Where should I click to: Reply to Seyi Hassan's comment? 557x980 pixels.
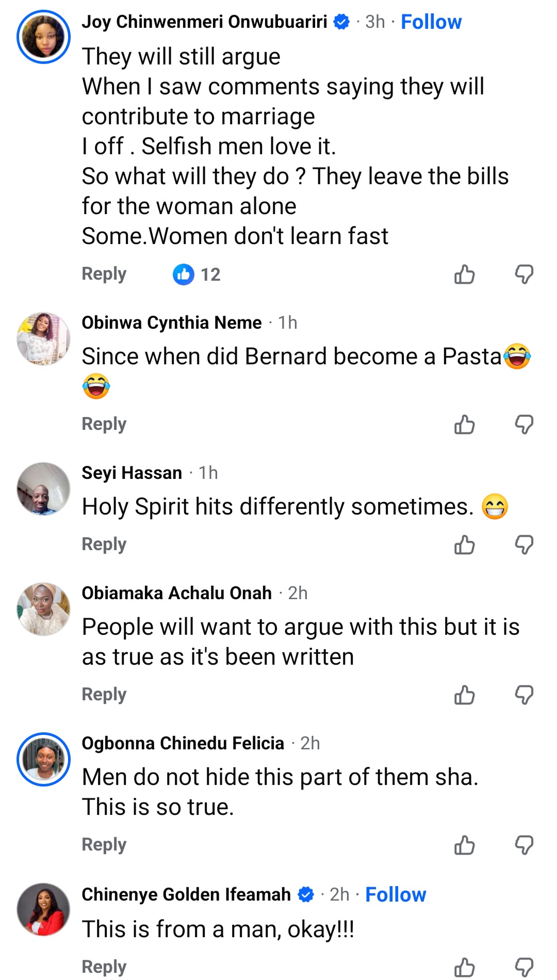[x=104, y=544]
